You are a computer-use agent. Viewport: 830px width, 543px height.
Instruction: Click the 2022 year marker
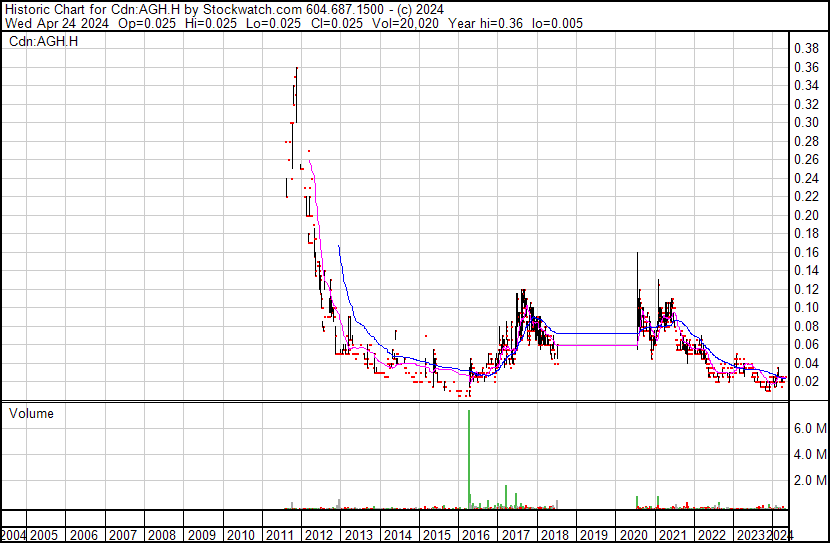click(711, 535)
